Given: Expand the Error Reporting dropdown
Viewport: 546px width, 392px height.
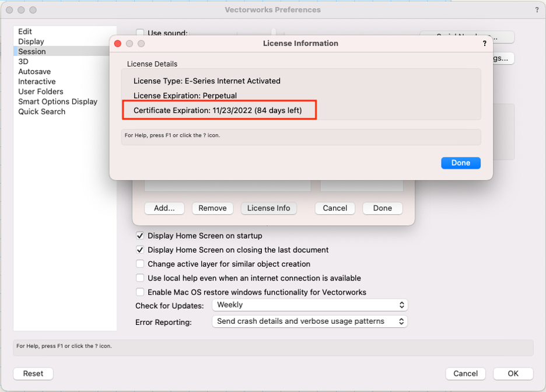Looking at the screenshot, I should pyautogui.click(x=309, y=321).
